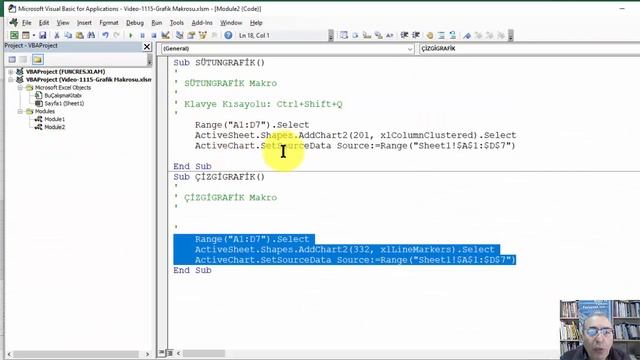Click the Toggle Folders icon in Project pane

[38, 60]
